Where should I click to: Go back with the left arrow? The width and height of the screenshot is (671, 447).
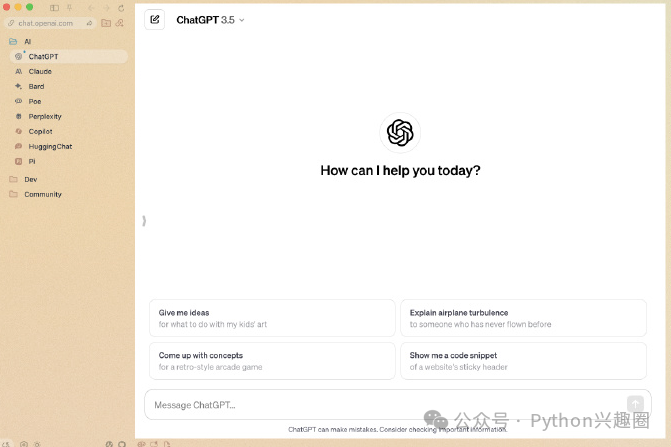coord(91,8)
